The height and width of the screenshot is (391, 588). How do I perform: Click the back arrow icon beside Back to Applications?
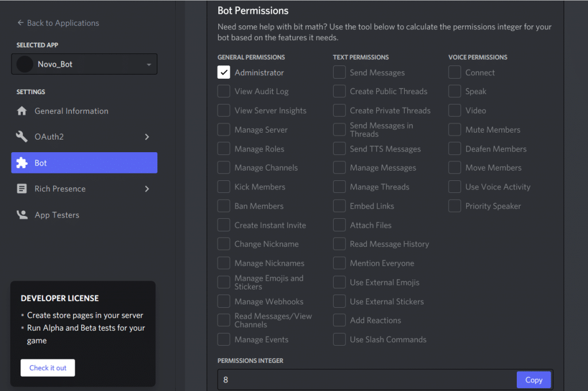[20, 23]
